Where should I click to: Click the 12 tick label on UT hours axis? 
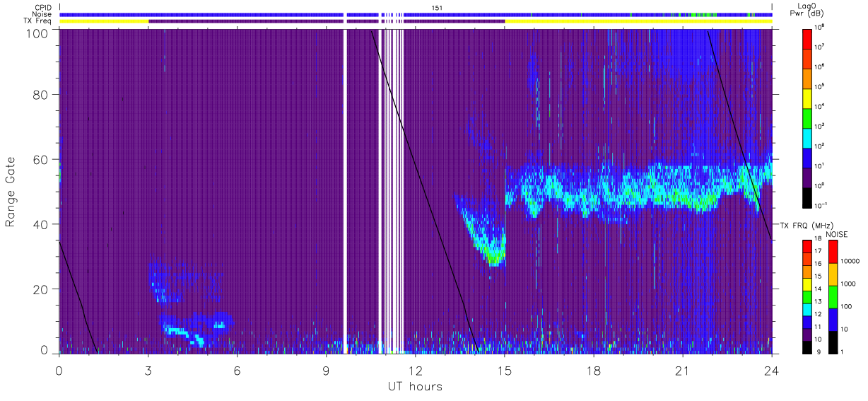coord(415,371)
